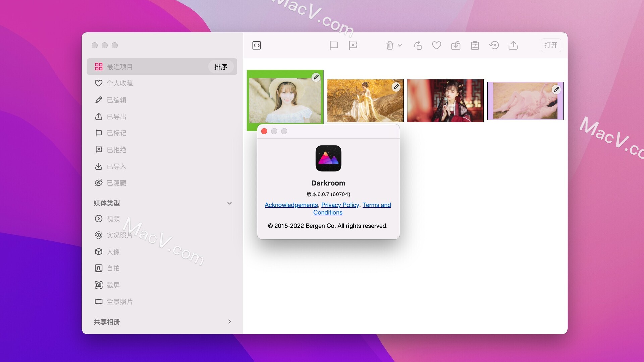Open the Acknowledgements link
644x362 pixels.
coord(291,205)
